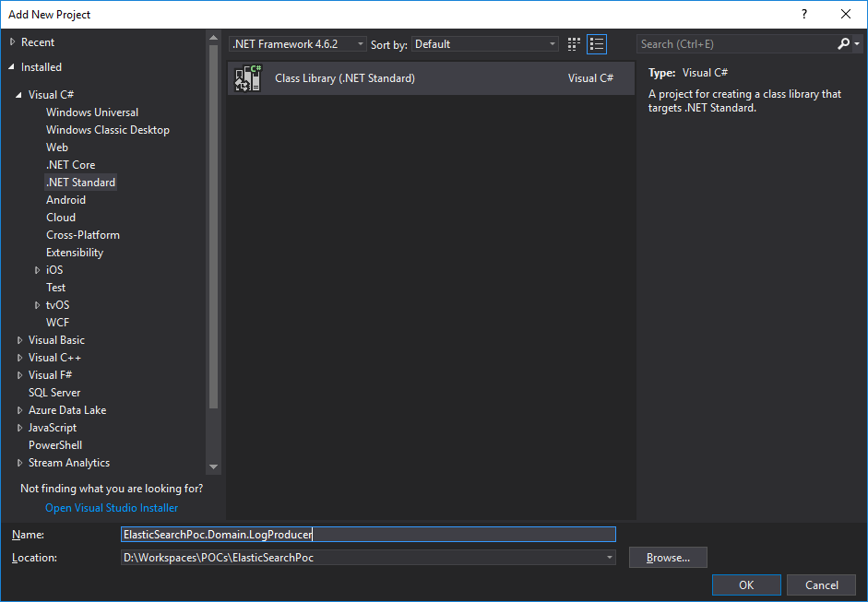The image size is (868, 602).
Task: Expand the iOS node
Action: [x=37, y=270]
